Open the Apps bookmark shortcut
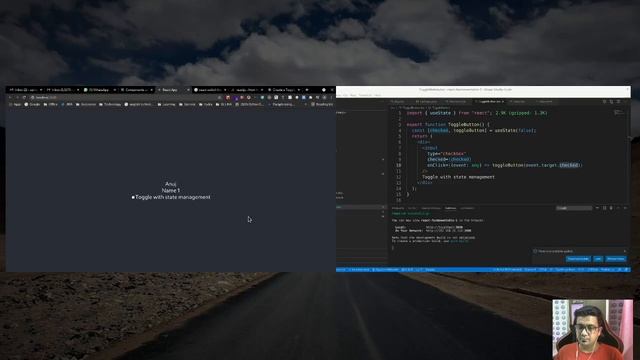 pyautogui.click(x=15, y=104)
